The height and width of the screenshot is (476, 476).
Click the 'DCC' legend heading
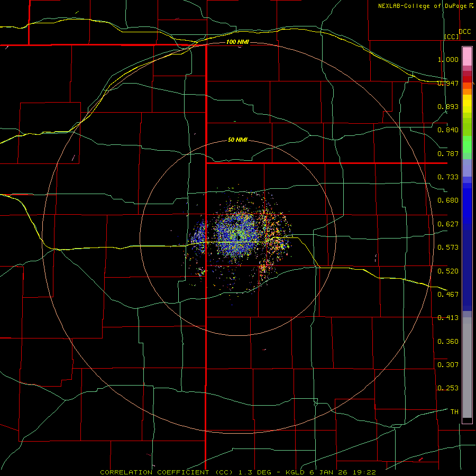point(464,32)
